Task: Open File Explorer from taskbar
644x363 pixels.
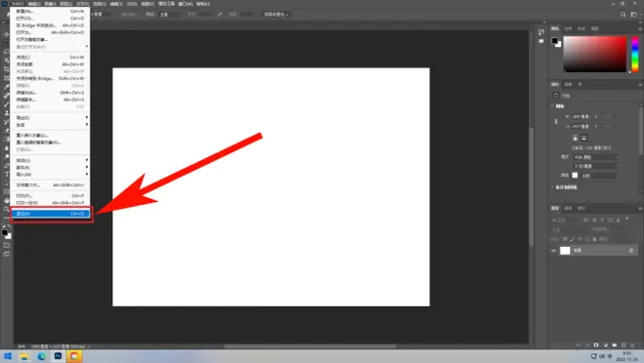Action: click(x=24, y=356)
